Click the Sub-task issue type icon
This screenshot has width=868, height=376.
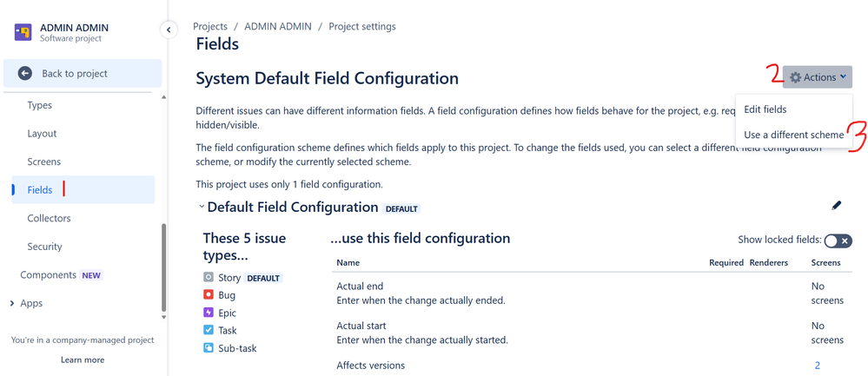209,348
